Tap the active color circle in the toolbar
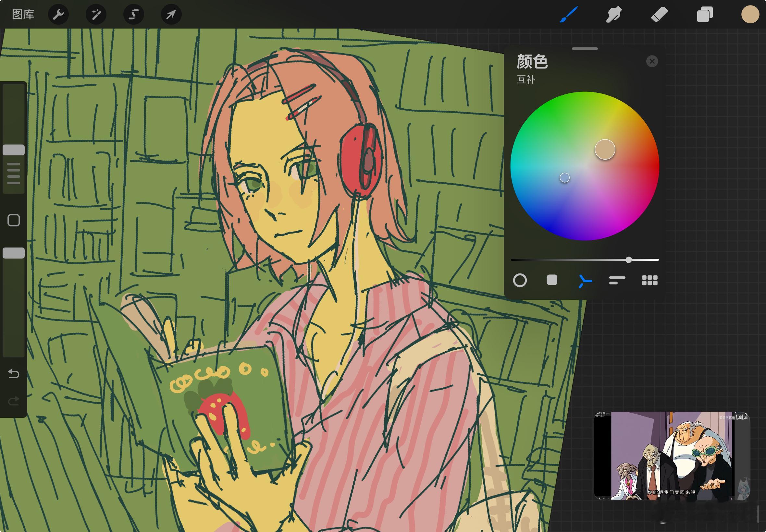Image resolution: width=766 pixels, height=532 pixels. (x=750, y=14)
